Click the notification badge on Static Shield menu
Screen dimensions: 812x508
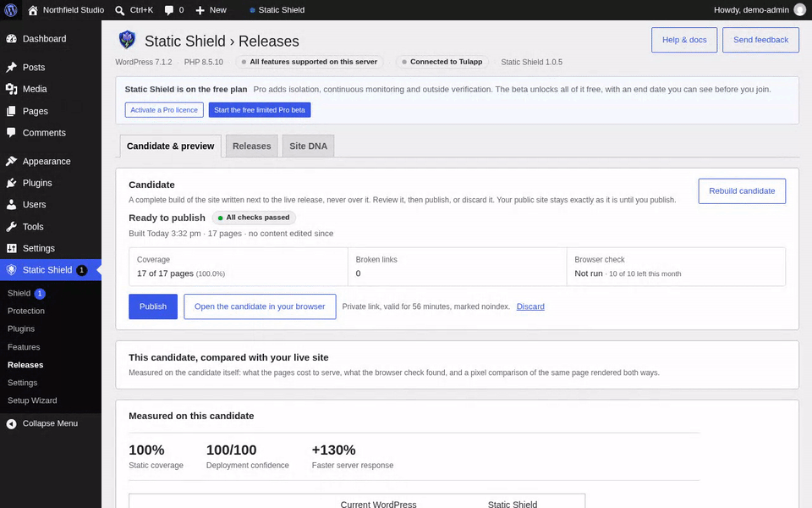tap(82, 270)
